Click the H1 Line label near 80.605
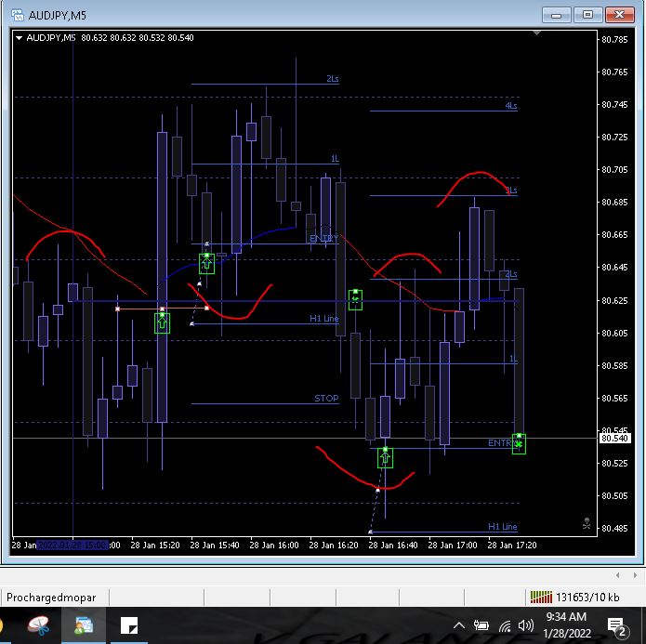This screenshot has height=644, width=646. (x=324, y=319)
